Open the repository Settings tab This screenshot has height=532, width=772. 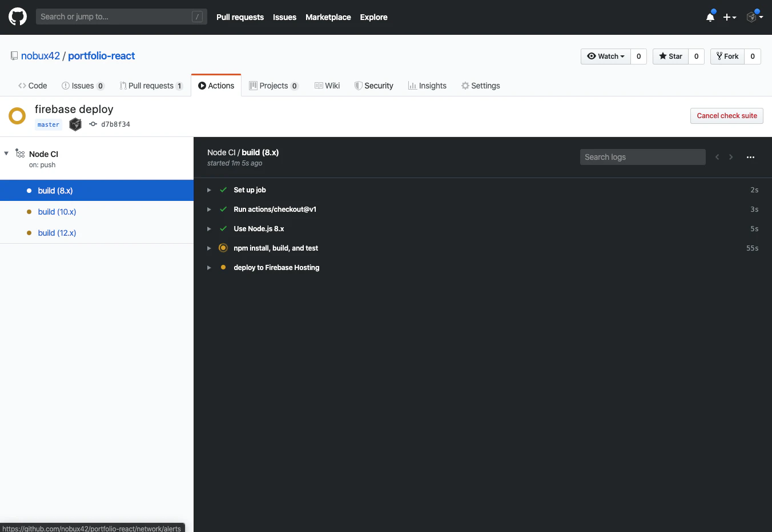(x=481, y=86)
